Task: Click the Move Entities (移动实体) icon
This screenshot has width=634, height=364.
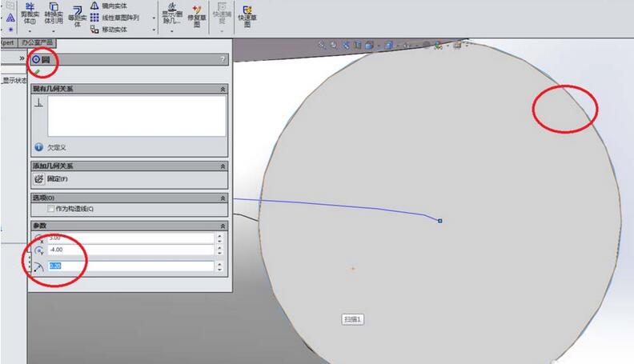Action: click(x=94, y=29)
